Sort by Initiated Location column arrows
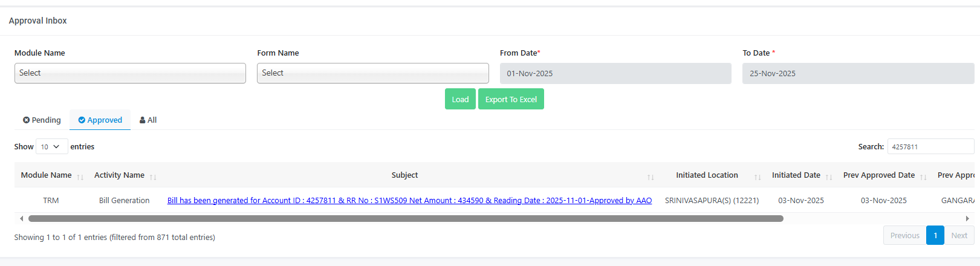980x266 pixels. tap(758, 177)
